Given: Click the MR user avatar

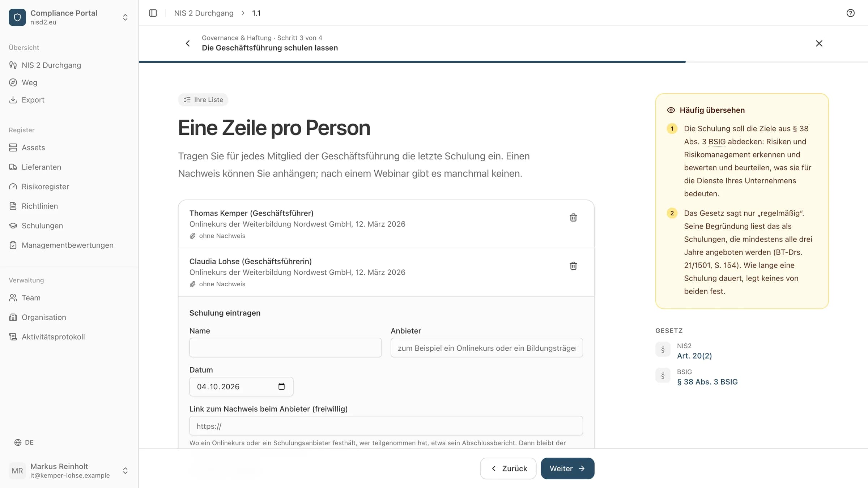Looking at the screenshot, I should [x=17, y=471].
